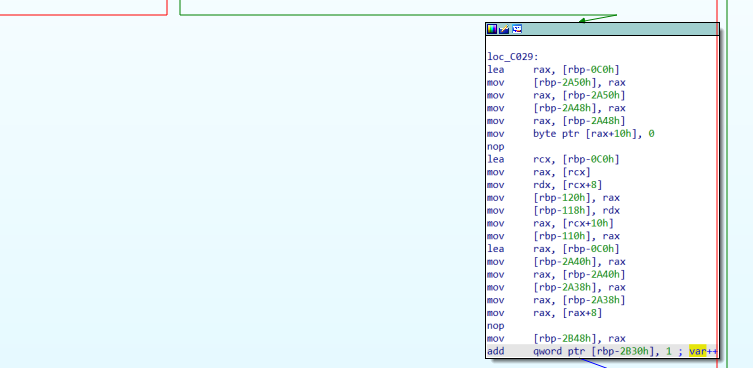Click the edit comment pencil icon on node
Image resolution: width=753 pixels, height=368 pixels.
[x=504, y=29]
